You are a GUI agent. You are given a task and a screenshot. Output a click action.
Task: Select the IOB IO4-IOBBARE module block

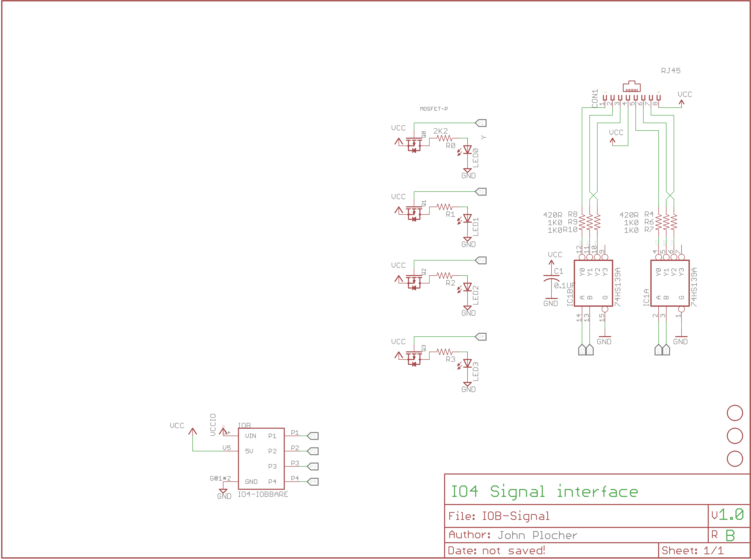pos(261,459)
